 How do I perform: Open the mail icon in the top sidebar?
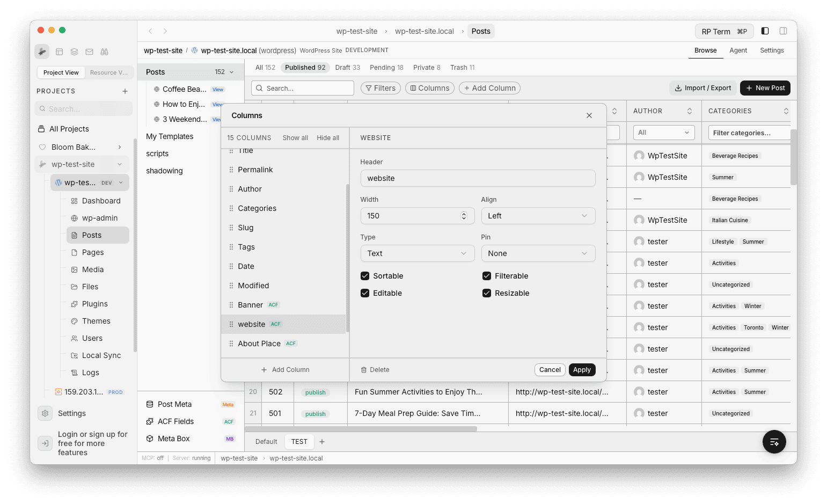(x=89, y=52)
